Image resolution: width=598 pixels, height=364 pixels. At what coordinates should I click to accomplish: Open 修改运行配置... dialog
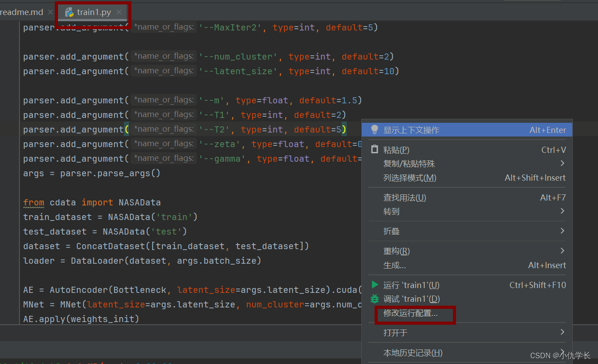[x=467, y=314]
